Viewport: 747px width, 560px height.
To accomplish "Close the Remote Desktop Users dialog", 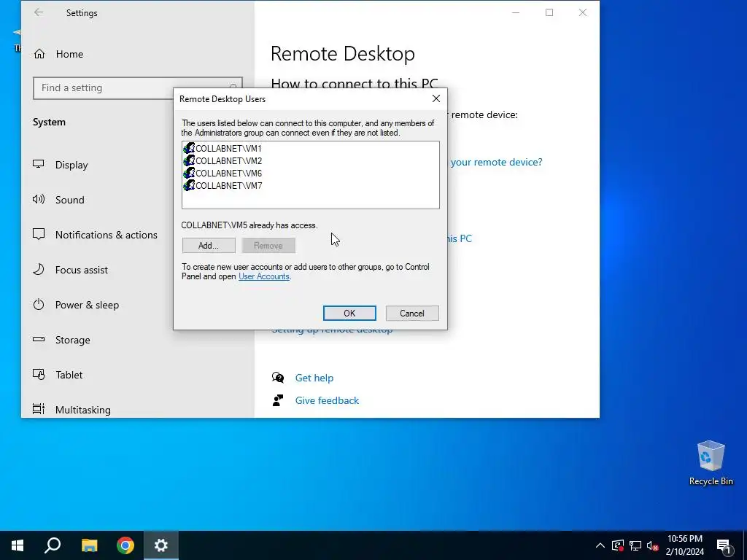I will pyautogui.click(x=436, y=98).
